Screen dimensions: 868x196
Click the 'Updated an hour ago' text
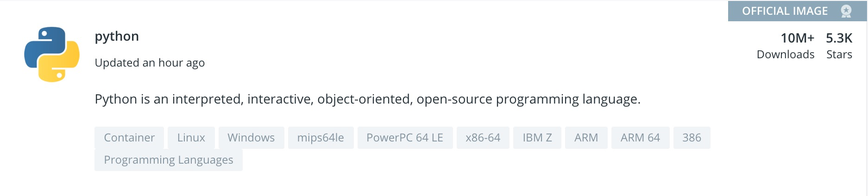[x=150, y=63]
